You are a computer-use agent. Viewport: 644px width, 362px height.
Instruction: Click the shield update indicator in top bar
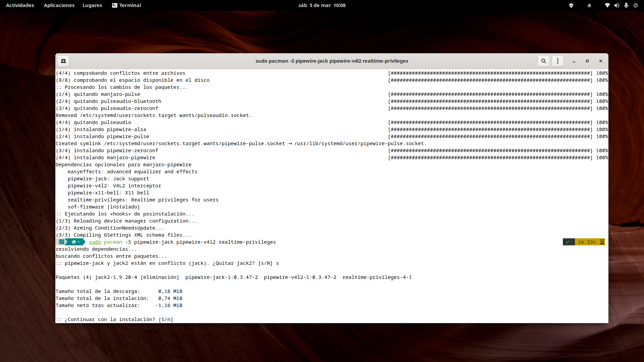tap(571, 5)
